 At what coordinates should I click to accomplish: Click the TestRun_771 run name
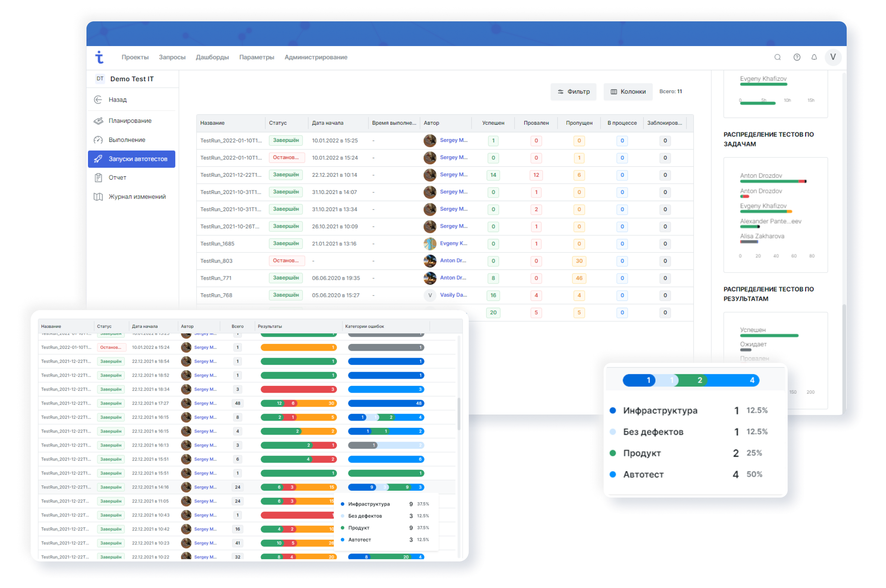[x=216, y=278]
